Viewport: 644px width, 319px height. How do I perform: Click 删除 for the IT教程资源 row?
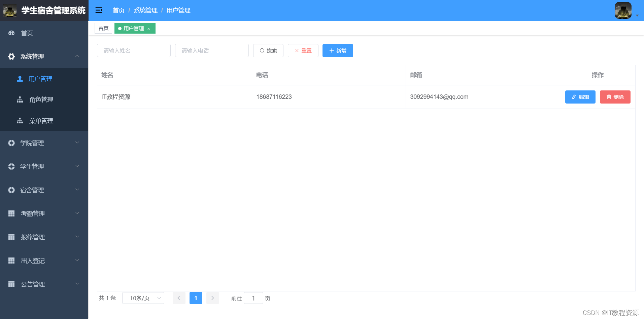[x=615, y=97]
